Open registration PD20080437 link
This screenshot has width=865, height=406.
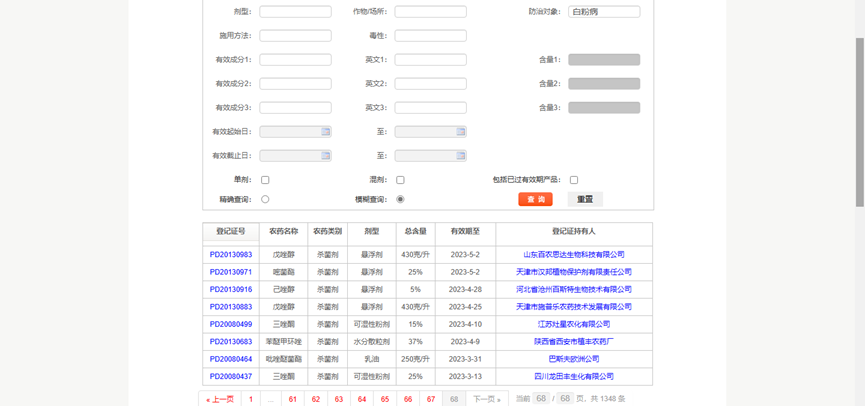click(x=231, y=377)
